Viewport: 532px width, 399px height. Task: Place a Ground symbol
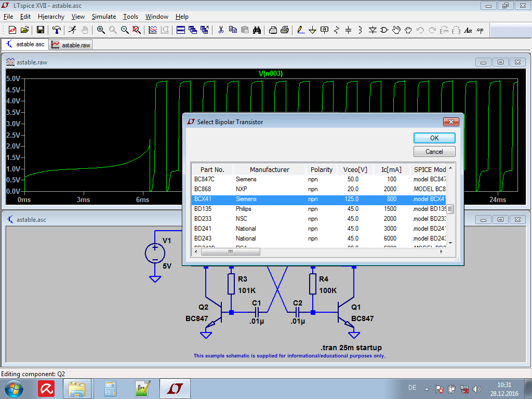(x=312, y=30)
